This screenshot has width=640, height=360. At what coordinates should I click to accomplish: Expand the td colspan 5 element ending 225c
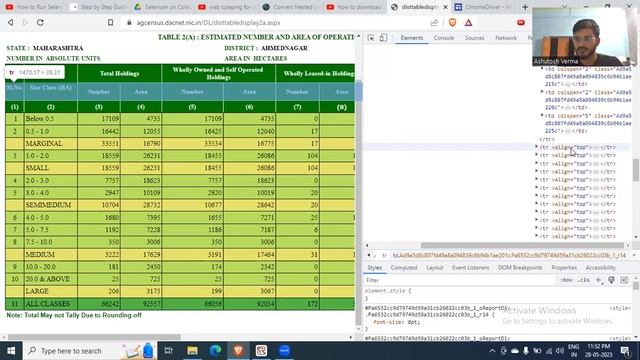tap(542, 116)
